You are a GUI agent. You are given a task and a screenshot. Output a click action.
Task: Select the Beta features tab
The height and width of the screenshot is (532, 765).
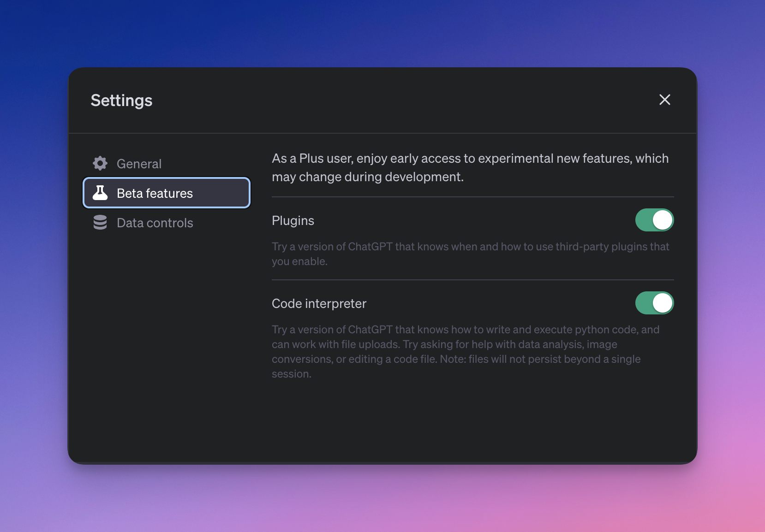pyautogui.click(x=167, y=193)
